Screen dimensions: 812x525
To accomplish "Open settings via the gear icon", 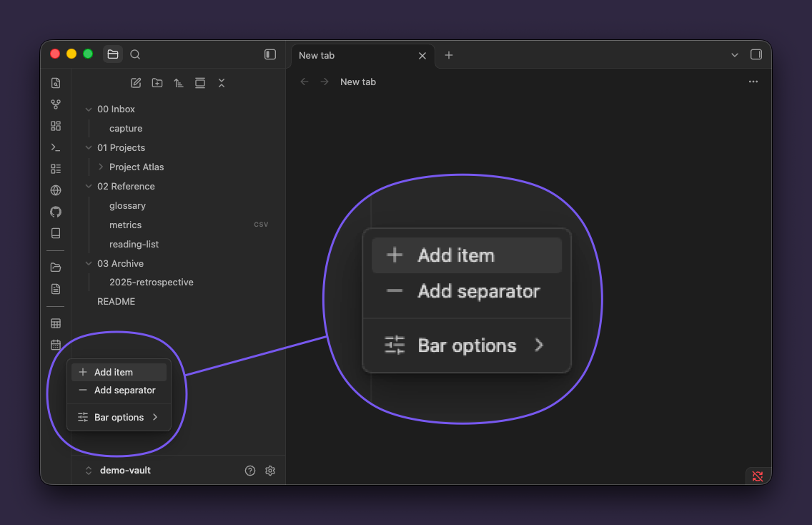I will pos(270,471).
